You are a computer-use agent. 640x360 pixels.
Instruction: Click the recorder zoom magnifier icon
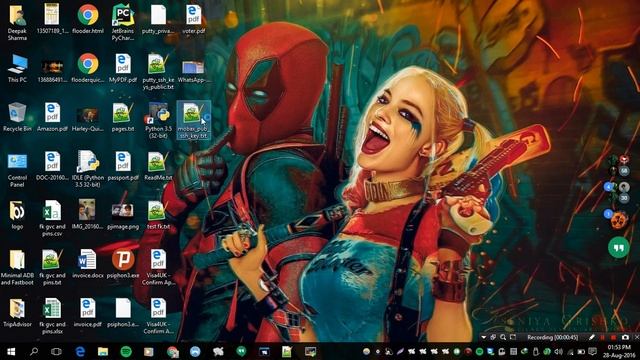(503, 337)
